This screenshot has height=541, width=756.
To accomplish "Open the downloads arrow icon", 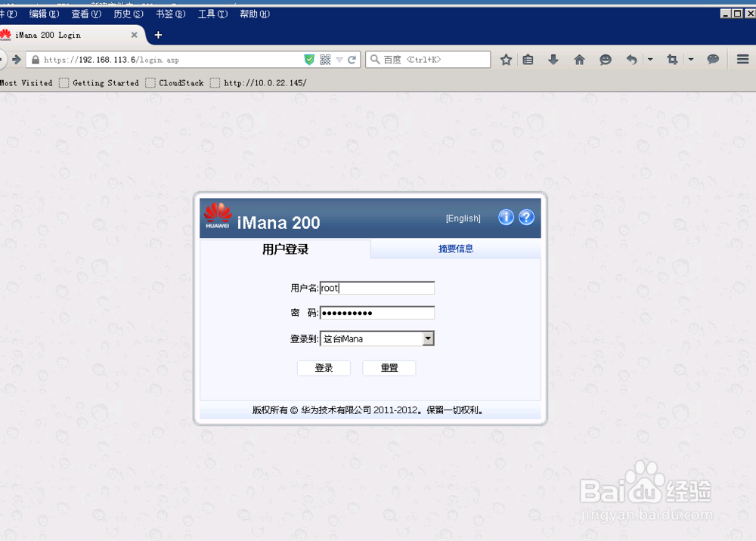I will (553, 60).
